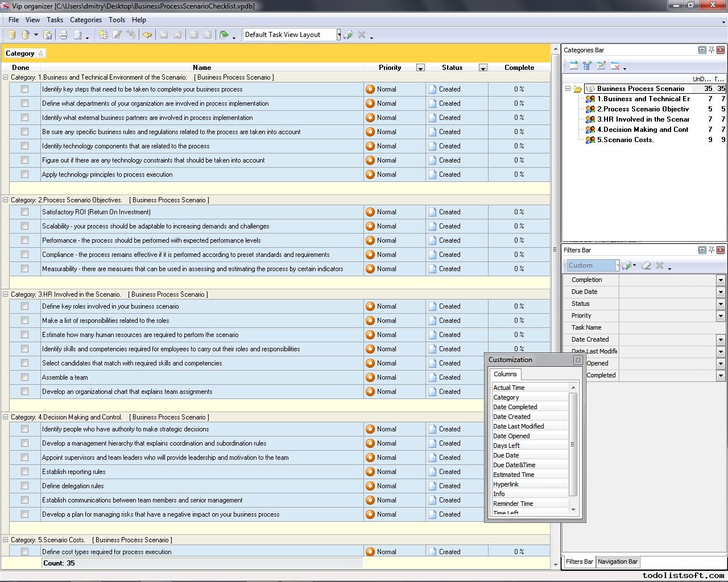Viewport: 728px width, 582px height.
Task: Click the new database icon
Action: click(x=11, y=35)
